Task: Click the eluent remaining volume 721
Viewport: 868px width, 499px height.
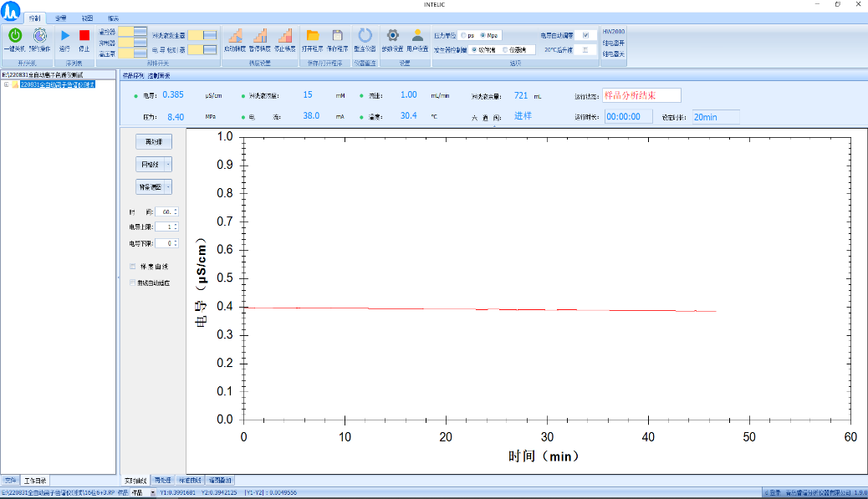Action: (521, 95)
